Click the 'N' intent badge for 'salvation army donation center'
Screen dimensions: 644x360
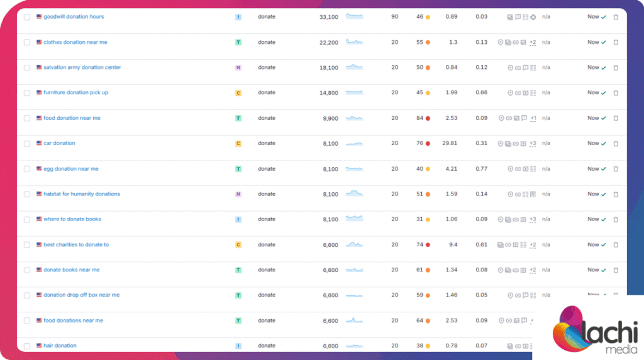coord(238,67)
